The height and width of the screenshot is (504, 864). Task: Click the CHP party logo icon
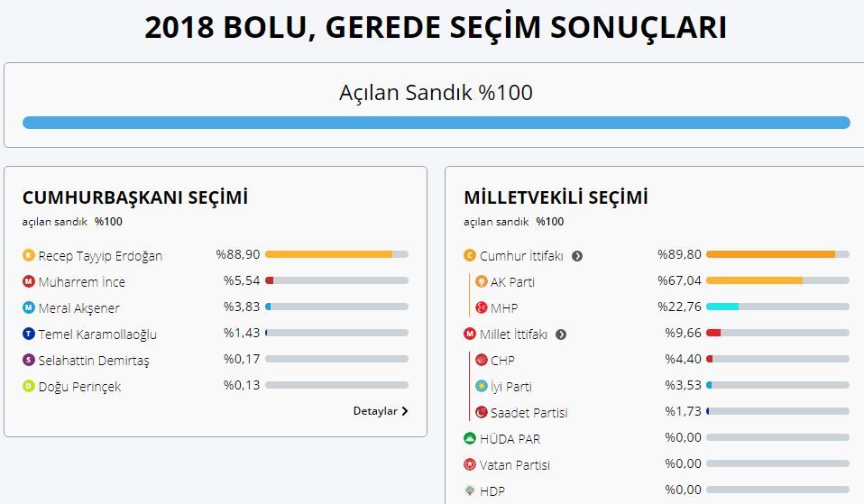tap(482, 360)
